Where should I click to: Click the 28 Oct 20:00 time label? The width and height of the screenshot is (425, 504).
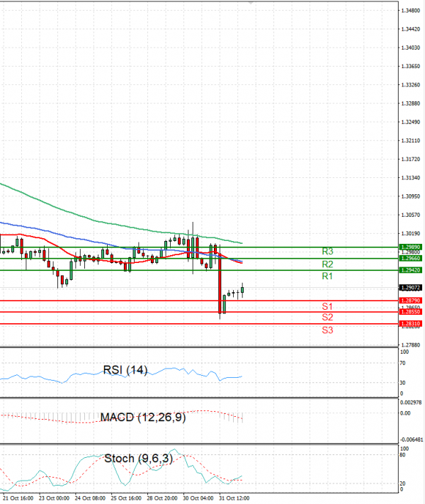[x=162, y=498]
